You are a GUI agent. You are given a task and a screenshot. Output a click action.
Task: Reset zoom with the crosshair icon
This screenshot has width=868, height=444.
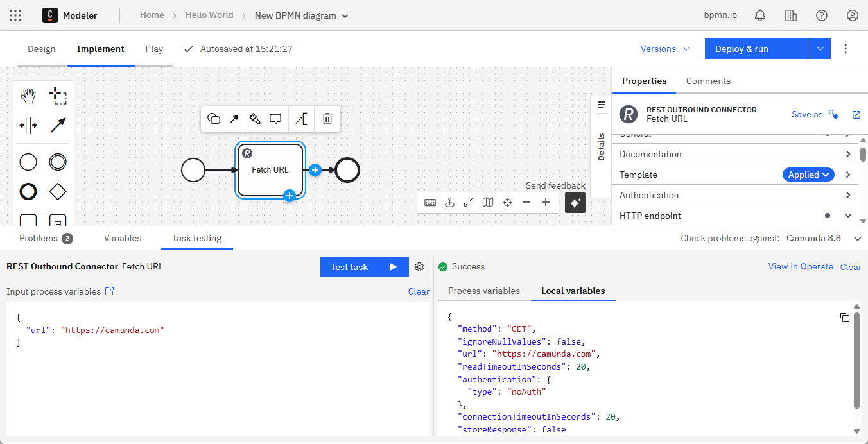click(507, 202)
